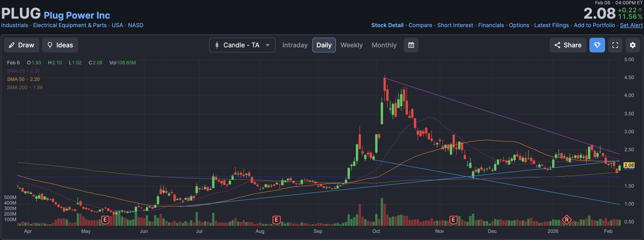Click the lightbulb icon in Ideas button
Image resolution: width=644 pixels, height=240 pixels.
(50, 45)
